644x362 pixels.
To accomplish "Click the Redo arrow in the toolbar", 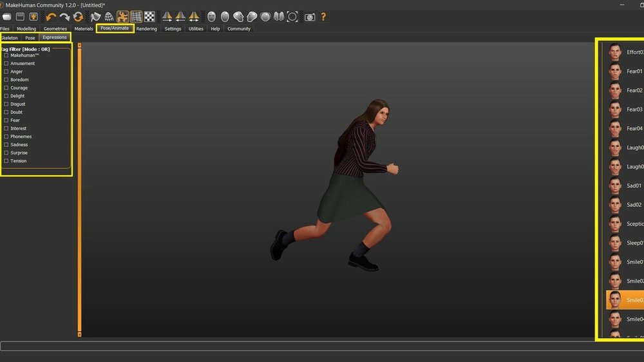I will click(64, 17).
